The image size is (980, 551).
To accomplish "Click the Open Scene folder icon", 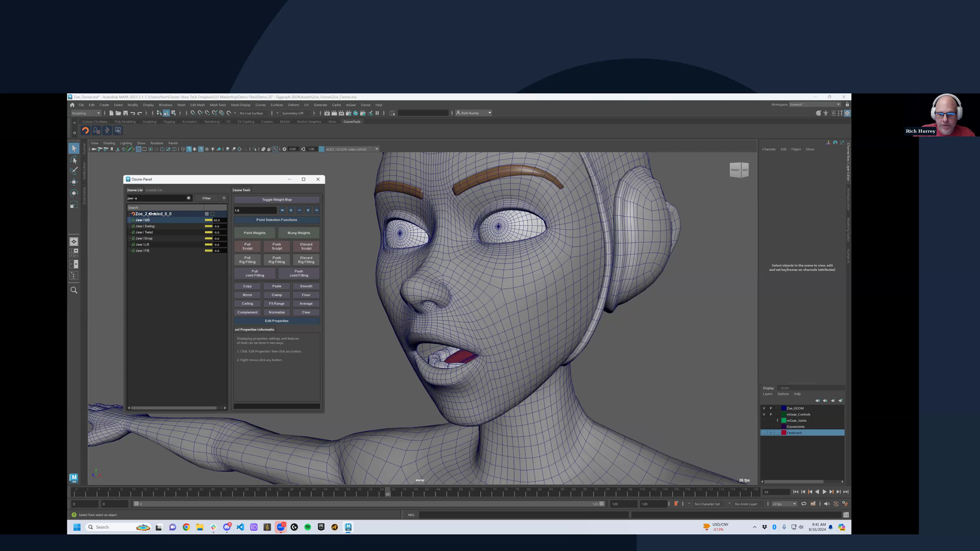I will 118,113.
